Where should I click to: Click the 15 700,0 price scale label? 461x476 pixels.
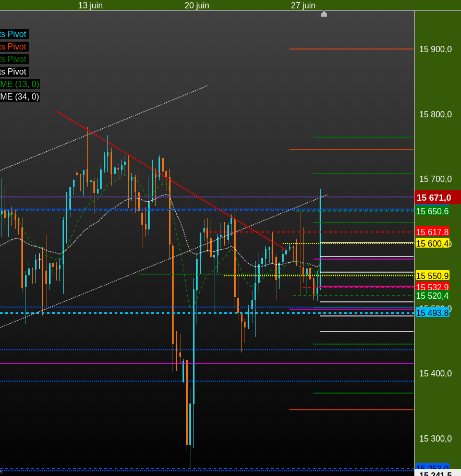tap(435, 179)
